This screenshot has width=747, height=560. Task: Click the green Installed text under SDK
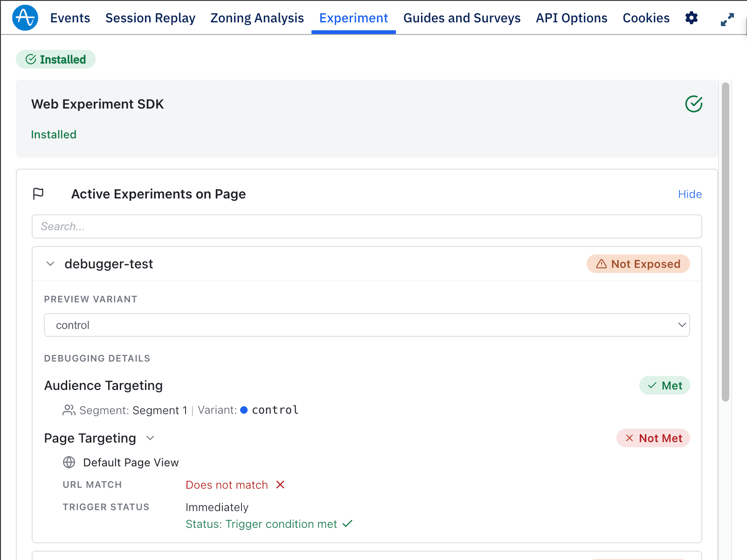[x=54, y=134]
